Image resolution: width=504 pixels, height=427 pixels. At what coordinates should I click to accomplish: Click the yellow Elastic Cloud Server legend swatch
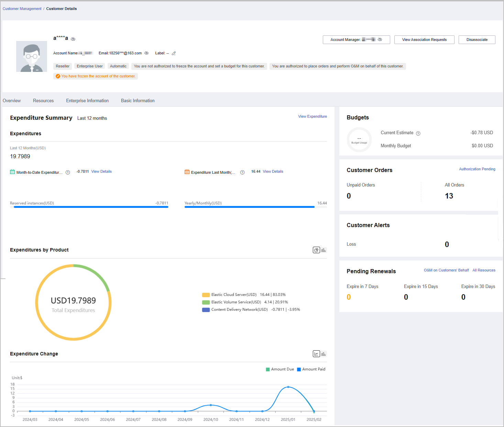[206, 295]
